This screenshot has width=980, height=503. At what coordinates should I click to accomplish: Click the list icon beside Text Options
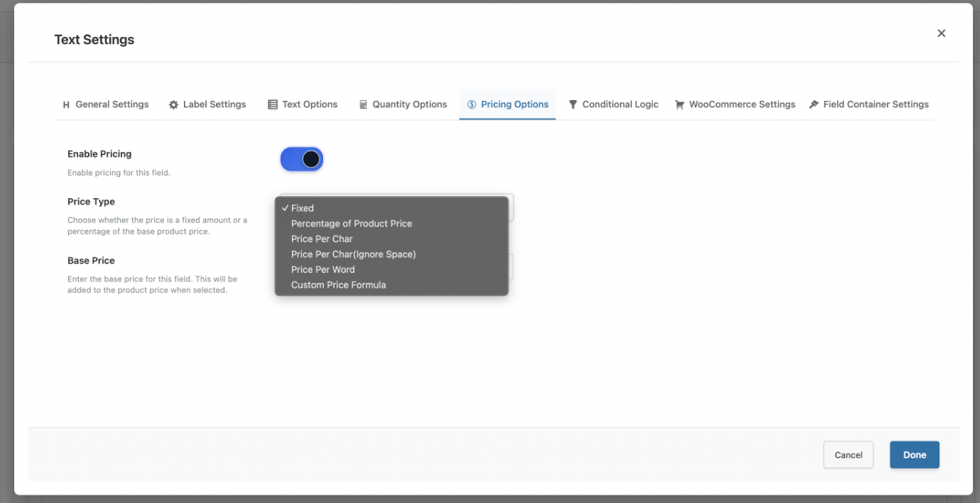click(x=273, y=104)
